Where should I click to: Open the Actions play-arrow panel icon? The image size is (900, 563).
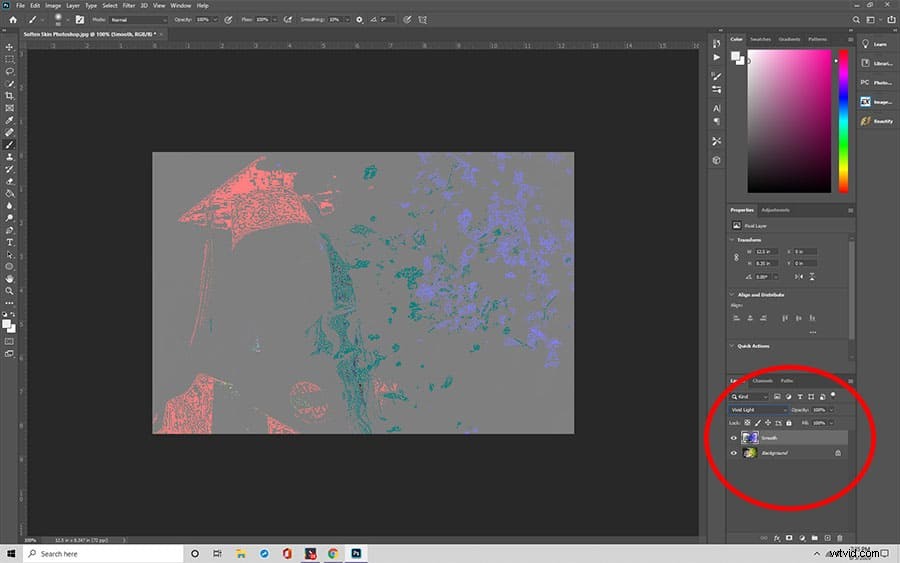(x=716, y=57)
